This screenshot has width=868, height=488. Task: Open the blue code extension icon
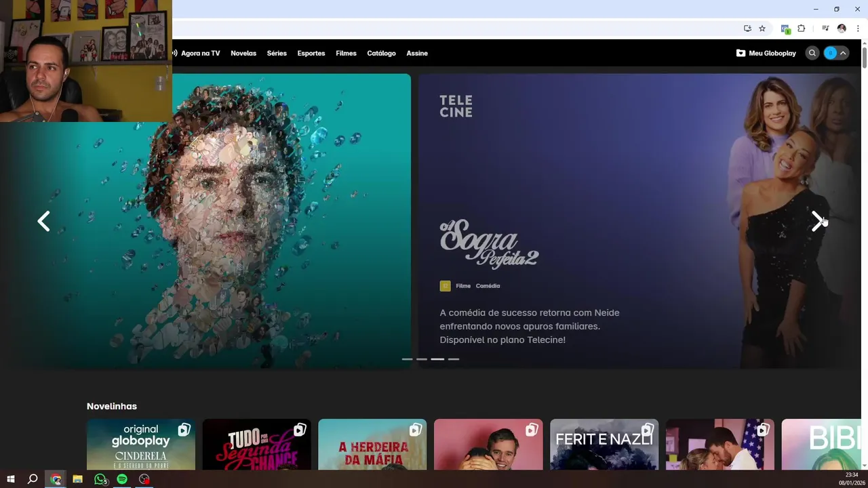785,28
